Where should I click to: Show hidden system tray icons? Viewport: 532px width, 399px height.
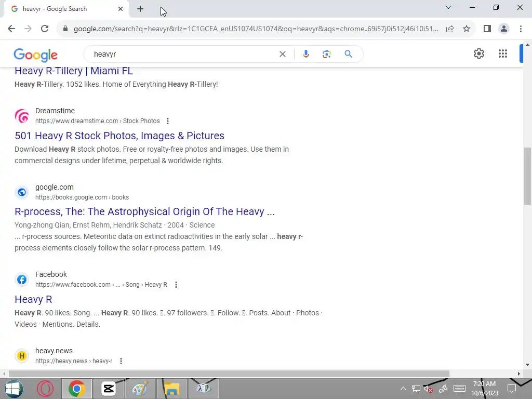(403, 389)
